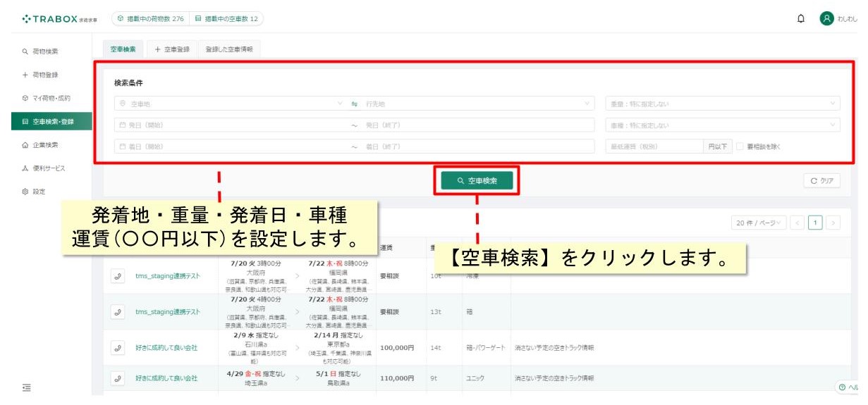
Task: Click phone icon in 110,000円 row
Action: point(118,378)
